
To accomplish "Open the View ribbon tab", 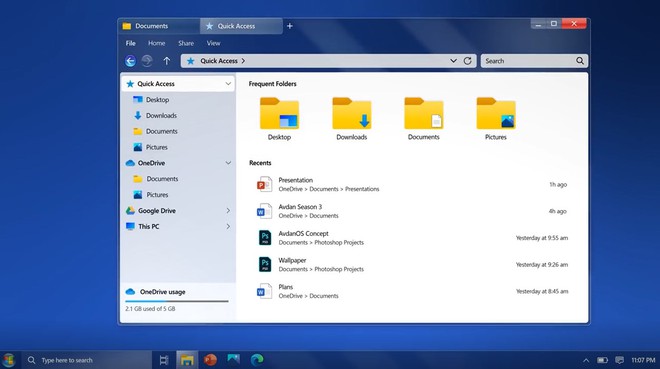I will 213,43.
